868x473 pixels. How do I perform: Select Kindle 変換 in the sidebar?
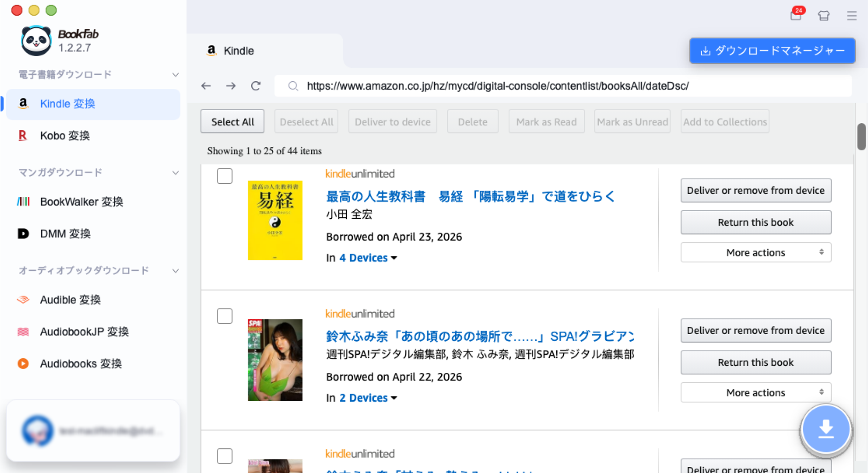point(93,104)
